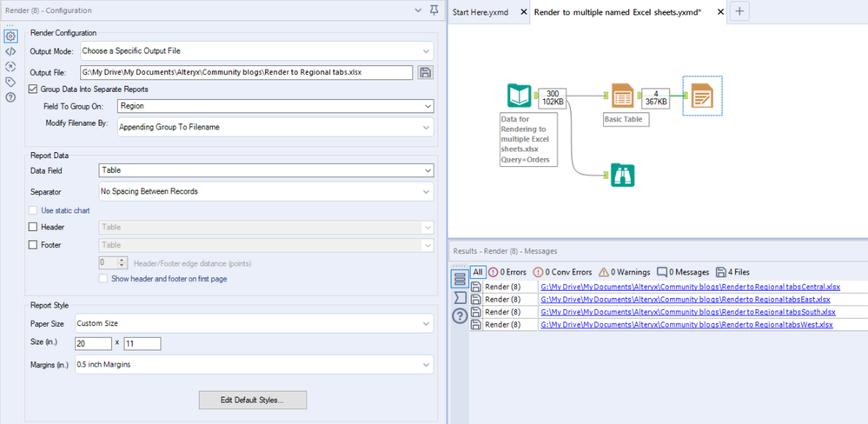Click the 300 records 102KB connection label
Viewport: 868px width, 424px height.
(x=553, y=97)
